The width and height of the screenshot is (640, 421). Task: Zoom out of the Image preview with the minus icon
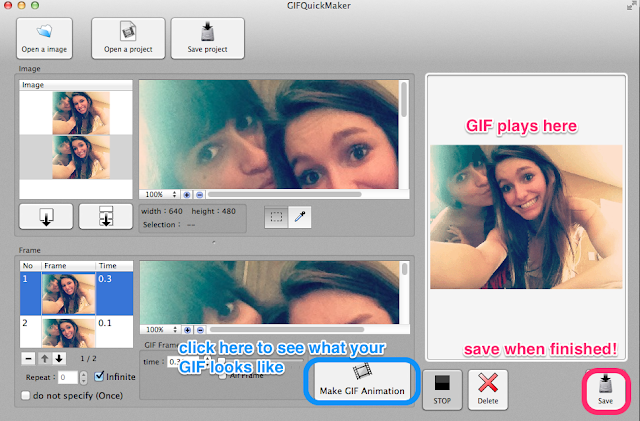pyautogui.click(x=200, y=195)
